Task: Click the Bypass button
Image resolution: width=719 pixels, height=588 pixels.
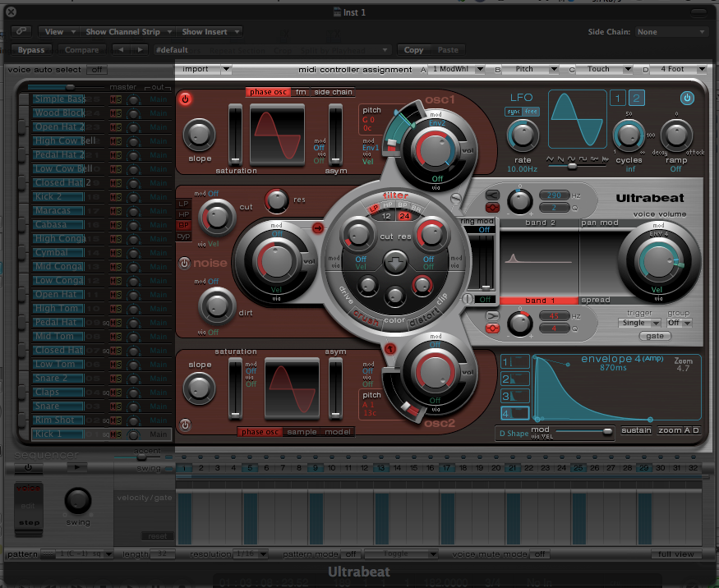Action: pyautogui.click(x=31, y=50)
